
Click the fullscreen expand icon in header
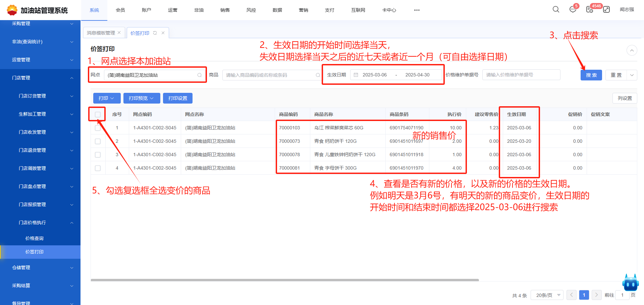(x=606, y=9)
